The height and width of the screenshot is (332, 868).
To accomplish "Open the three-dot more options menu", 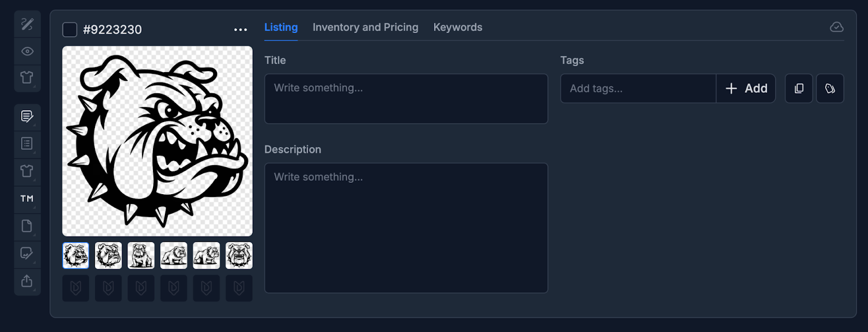I will (x=240, y=30).
